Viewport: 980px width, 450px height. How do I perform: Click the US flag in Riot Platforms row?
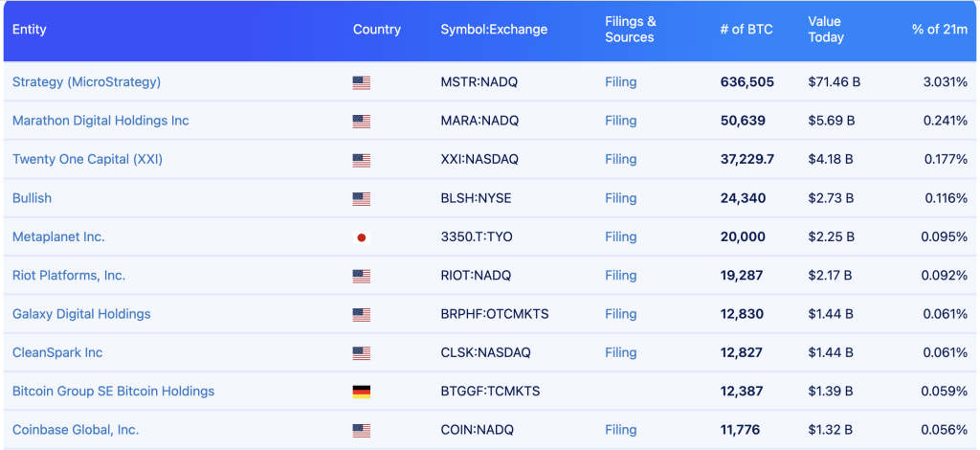click(x=361, y=276)
